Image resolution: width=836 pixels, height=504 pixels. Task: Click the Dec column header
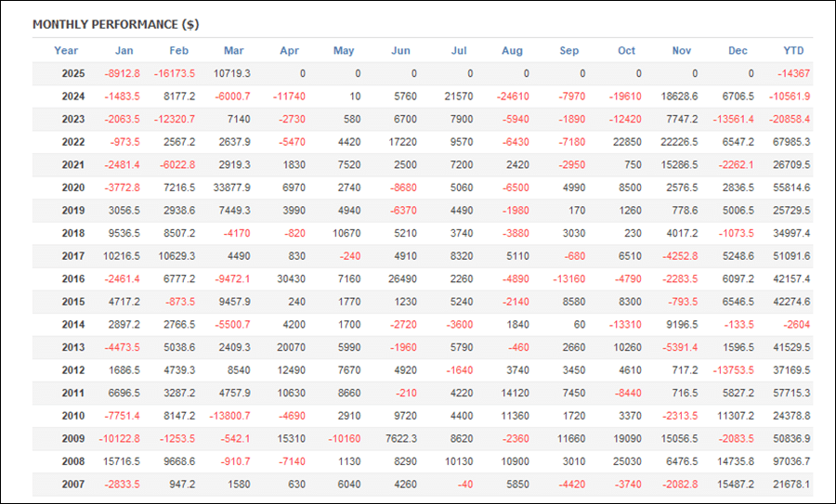[738, 51]
